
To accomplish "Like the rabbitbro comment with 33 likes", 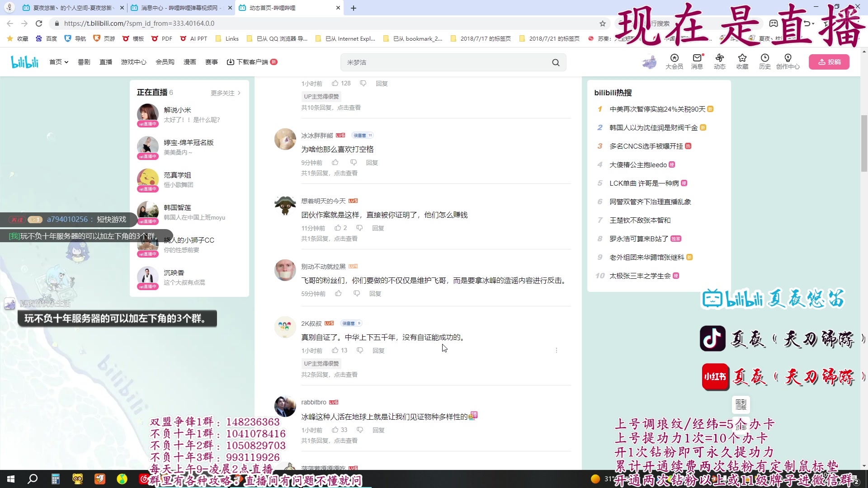I will tap(340, 430).
